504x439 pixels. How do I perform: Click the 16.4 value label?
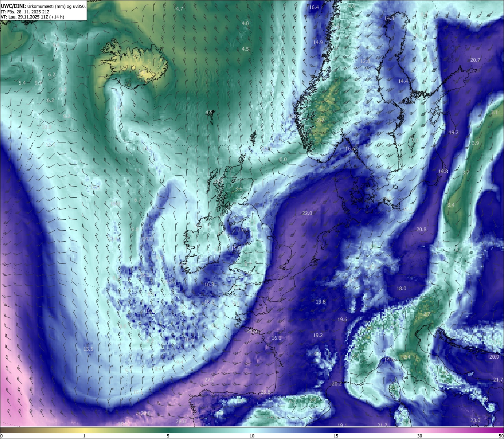314,7
